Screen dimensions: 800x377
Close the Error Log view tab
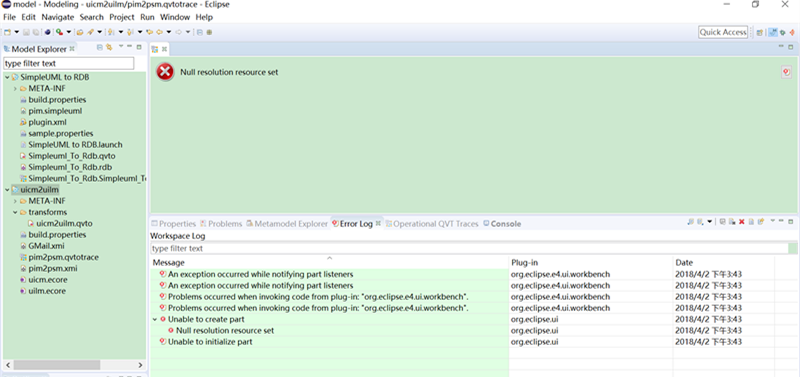point(379,223)
